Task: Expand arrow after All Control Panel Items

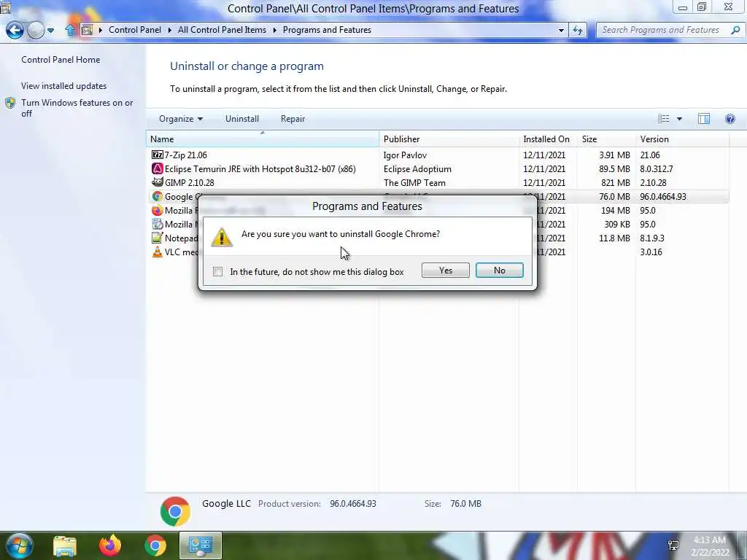Action: pos(275,30)
